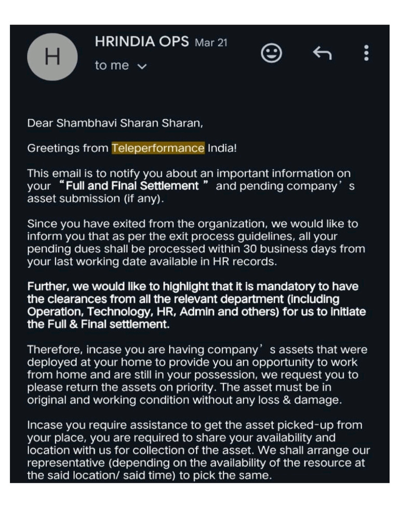Image resolution: width=399 pixels, height=532 pixels.
Task: Click the "Dear Shambhavi Sharan Sharan" greeting line
Action: point(115,123)
